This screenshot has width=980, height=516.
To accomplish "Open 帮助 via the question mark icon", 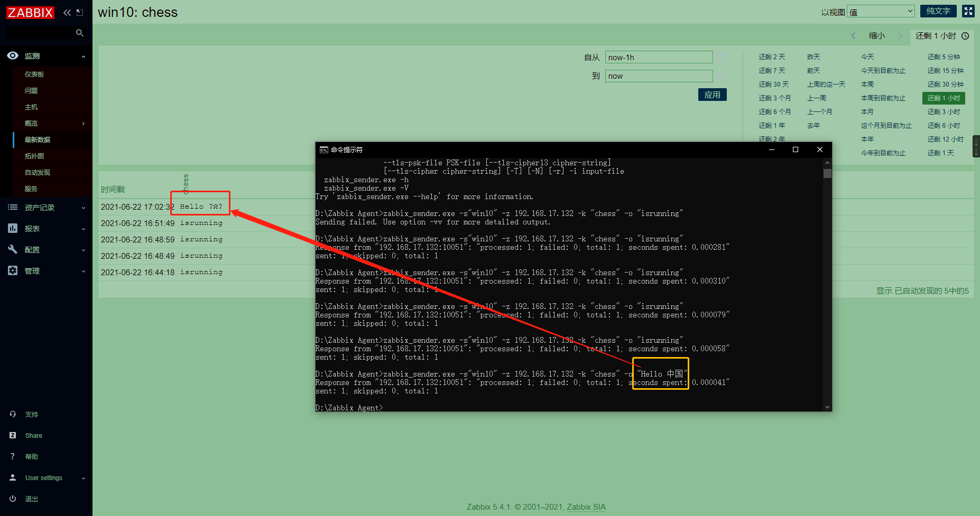I will point(13,456).
